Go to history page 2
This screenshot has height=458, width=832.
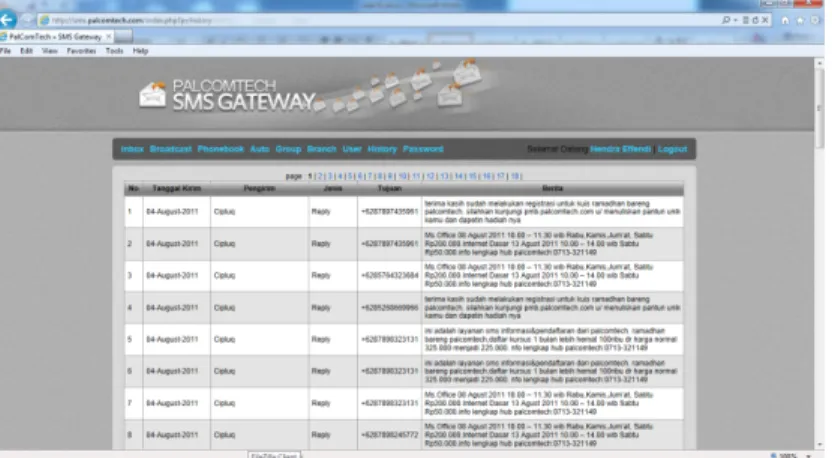coord(320,176)
